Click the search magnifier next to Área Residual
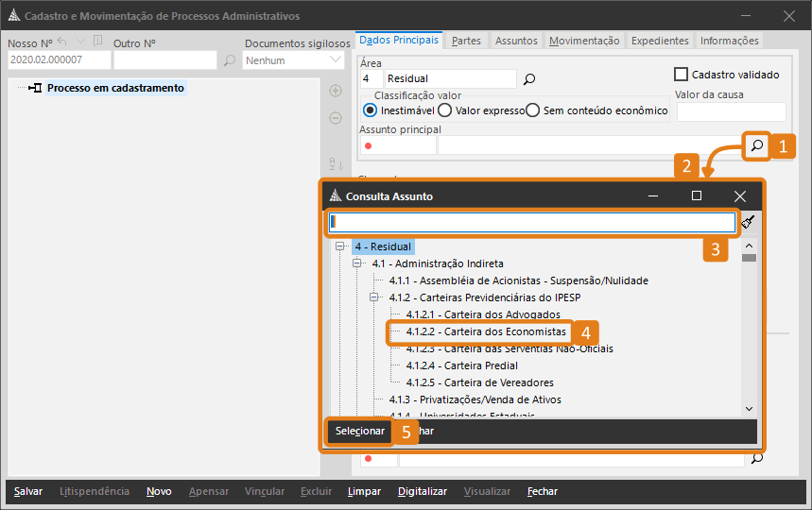 coord(529,79)
